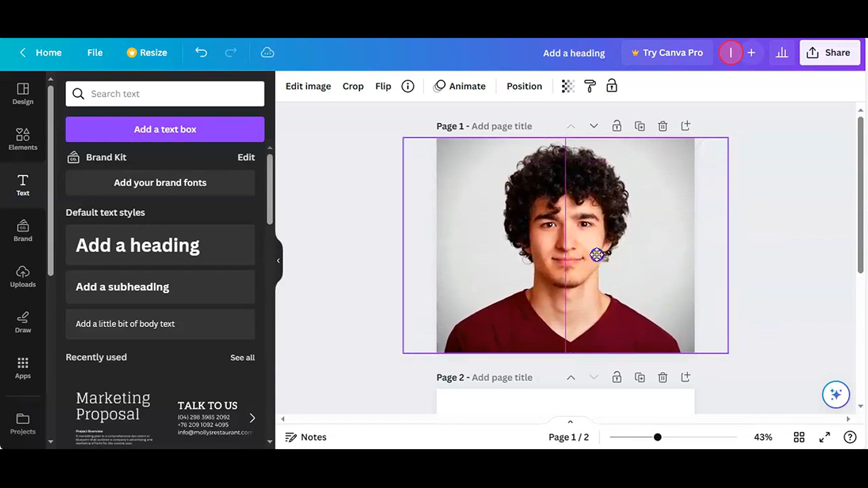The height and width of the screenshot is (488, 868).
Task: Lock Page 1 with the padlock icon
Action: (617, 126)
